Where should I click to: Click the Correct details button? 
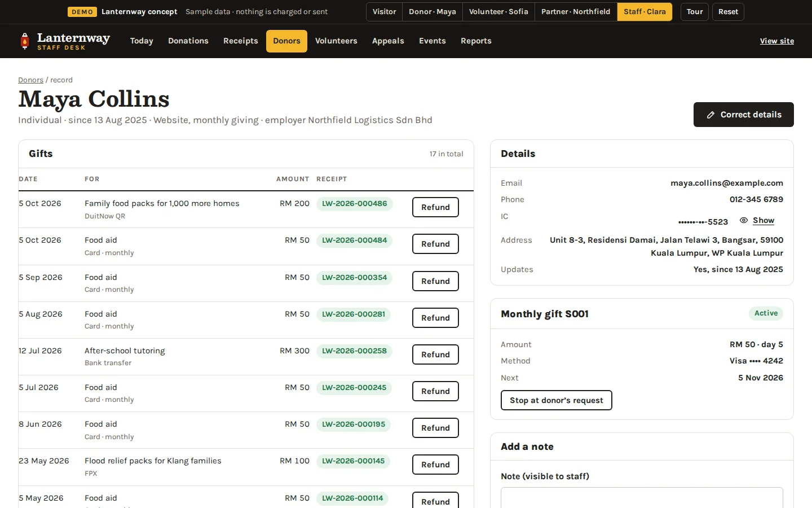(744, 115)
